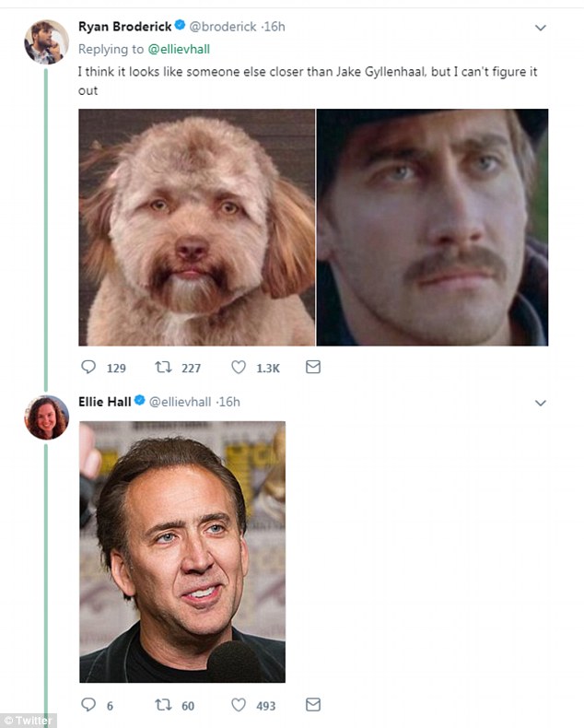Viewport: 584px width, 728px height.
Task: Reply to Ellie Hall's tweet
Action: [89, 705]
